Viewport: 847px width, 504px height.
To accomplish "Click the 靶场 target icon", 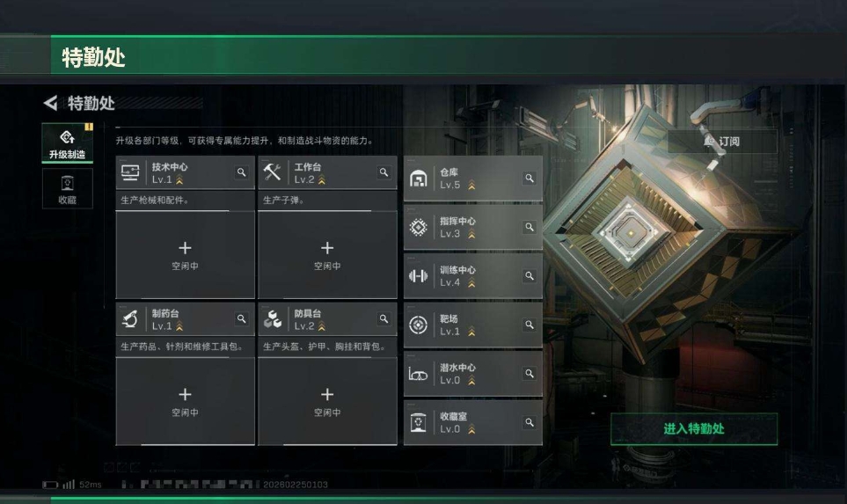I will point(418,325).
